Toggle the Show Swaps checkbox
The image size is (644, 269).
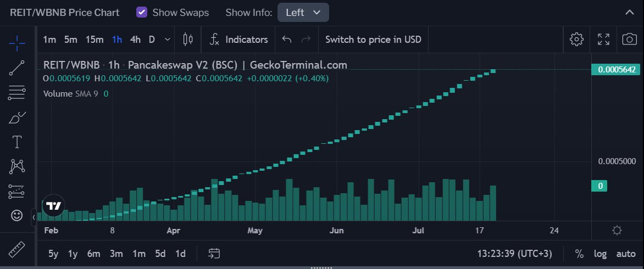(142, 12)
